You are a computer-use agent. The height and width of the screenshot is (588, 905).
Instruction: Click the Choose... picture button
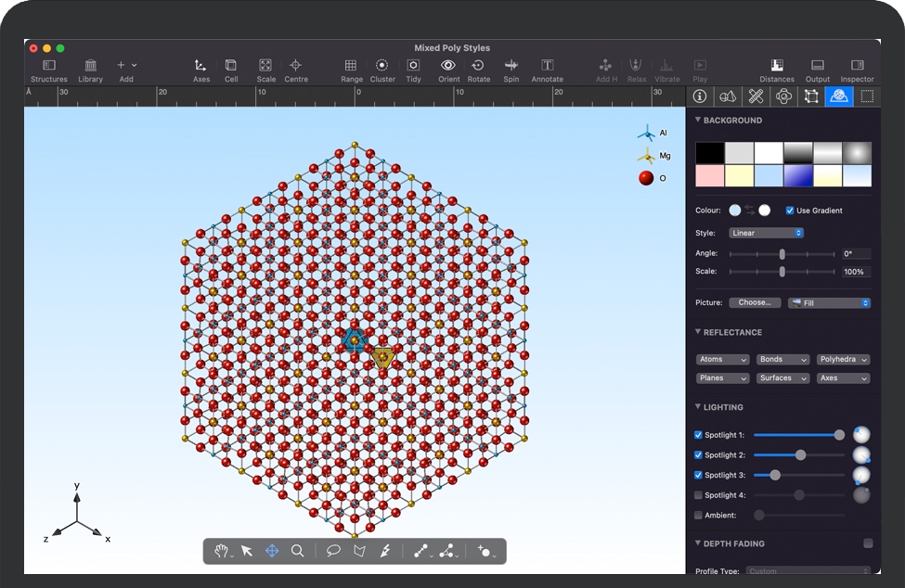click(755, 303)
